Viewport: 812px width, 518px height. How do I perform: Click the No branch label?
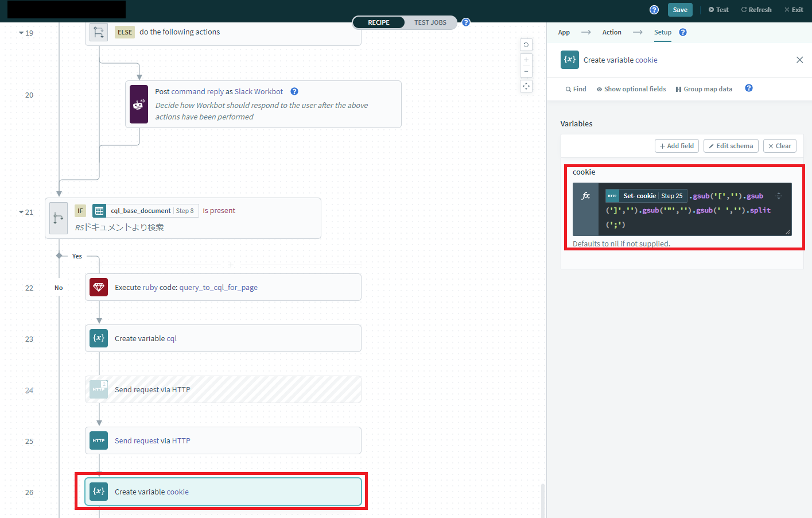coord(59,288)
